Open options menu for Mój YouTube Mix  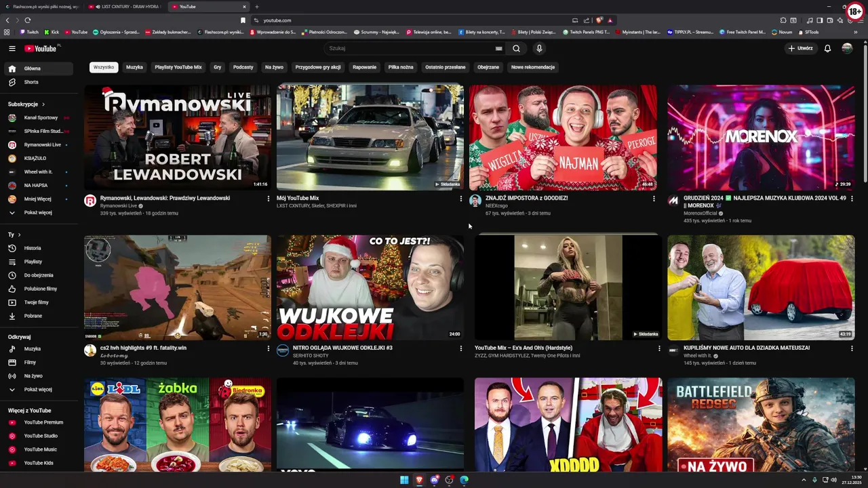pos(461,199)
